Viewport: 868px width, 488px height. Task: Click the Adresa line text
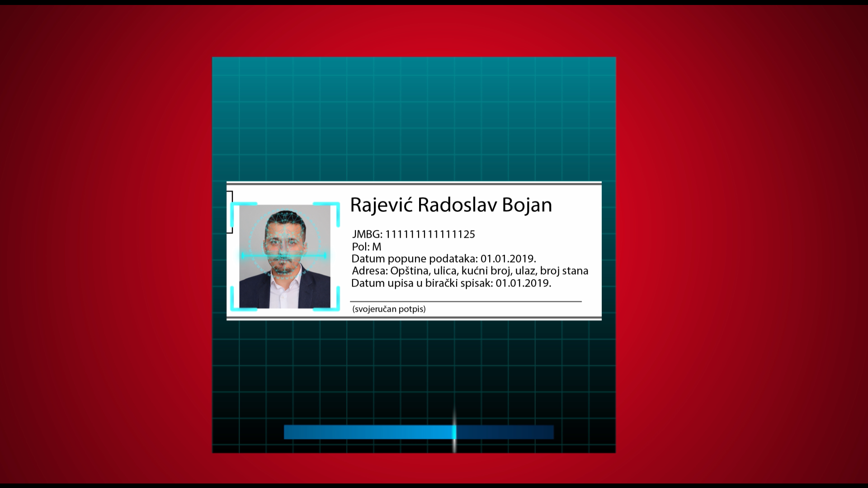point(470,271)
